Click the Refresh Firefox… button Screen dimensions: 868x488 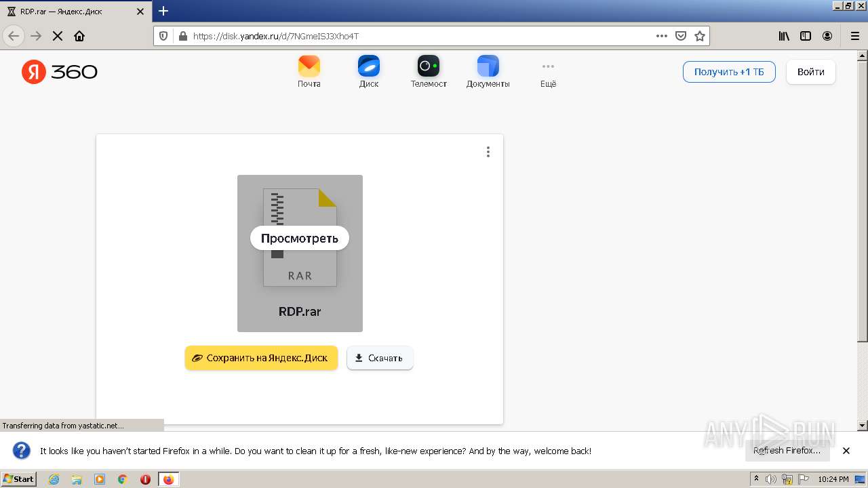(x=787, y=451)
